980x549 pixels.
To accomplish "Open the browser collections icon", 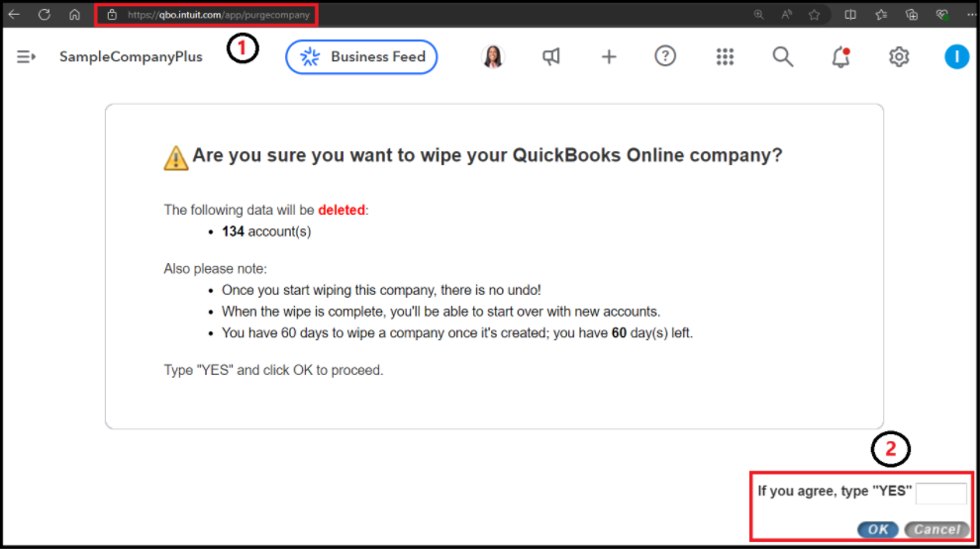I will coord(912,15).
